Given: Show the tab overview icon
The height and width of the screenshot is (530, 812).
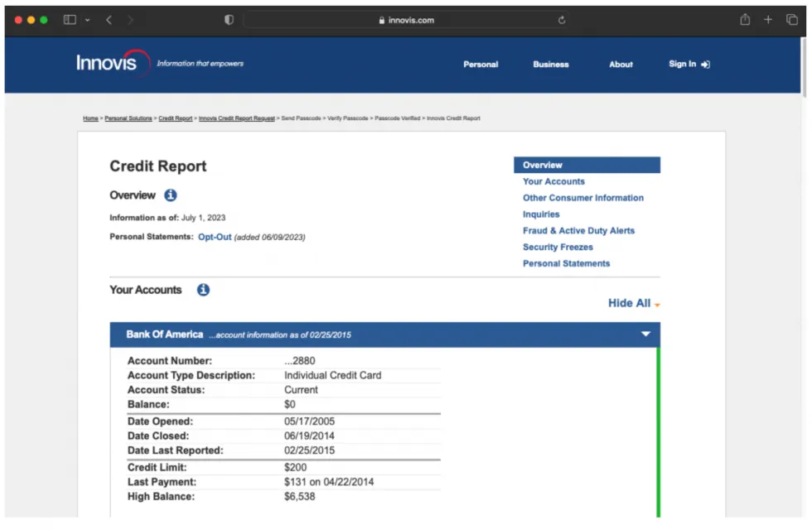Looking at the screenshot, I should [x=791, y=20].
